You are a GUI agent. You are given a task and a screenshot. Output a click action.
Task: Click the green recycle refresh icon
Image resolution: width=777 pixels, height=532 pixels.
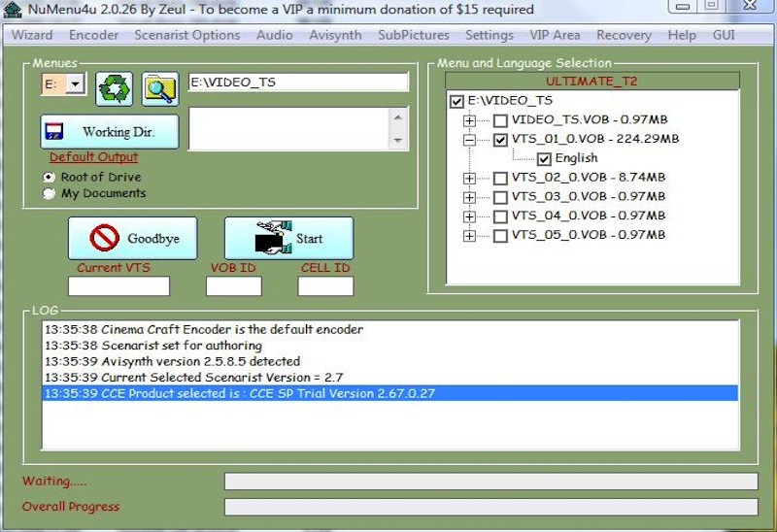[x=114, y=88]
